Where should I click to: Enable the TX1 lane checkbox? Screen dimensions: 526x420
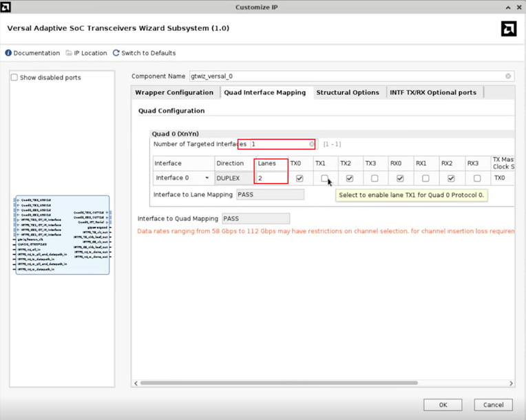(x=324, y=178)
